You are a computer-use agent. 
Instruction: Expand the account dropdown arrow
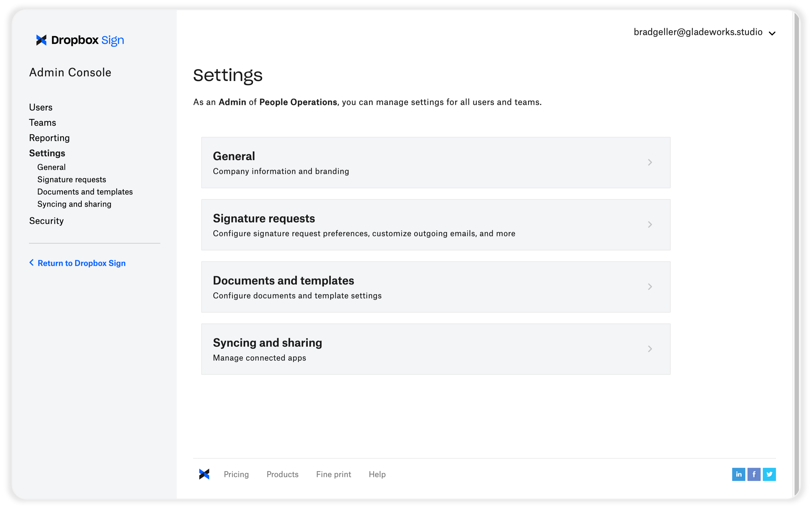point(772,33)
